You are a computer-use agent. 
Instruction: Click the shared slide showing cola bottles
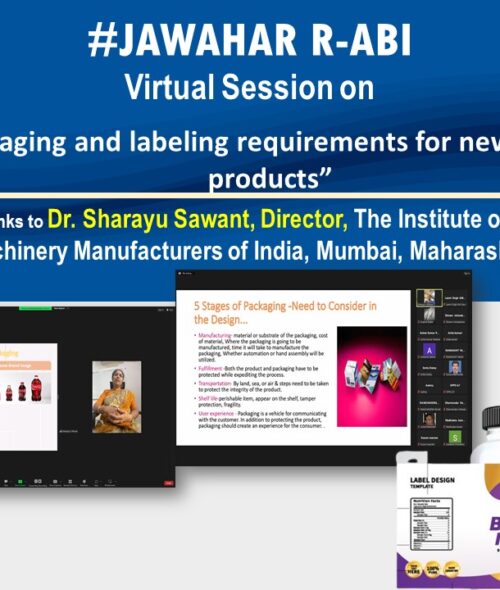[28, 397]
